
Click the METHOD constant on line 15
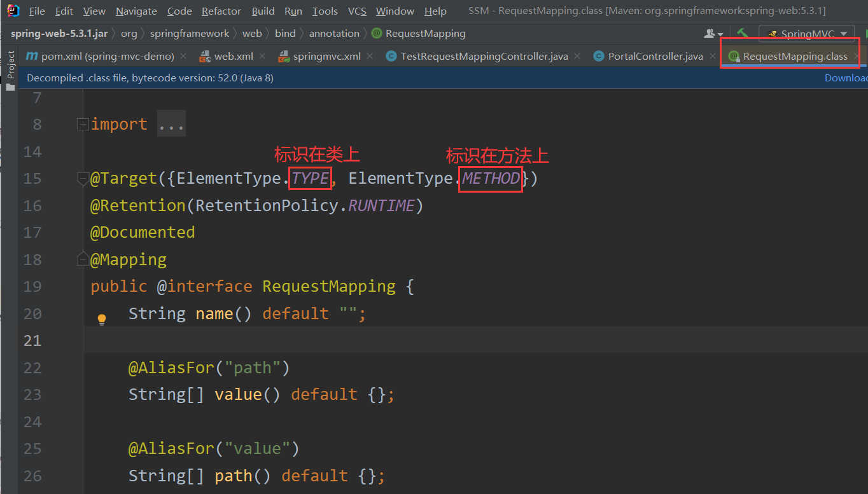491,179
